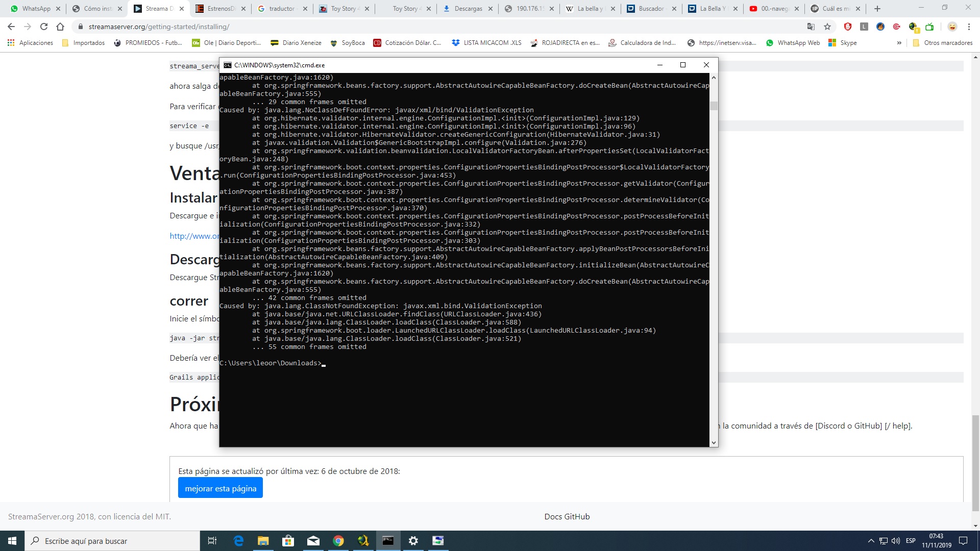Select the Command Prompt icon on the taskbar

tap(388, 540)
